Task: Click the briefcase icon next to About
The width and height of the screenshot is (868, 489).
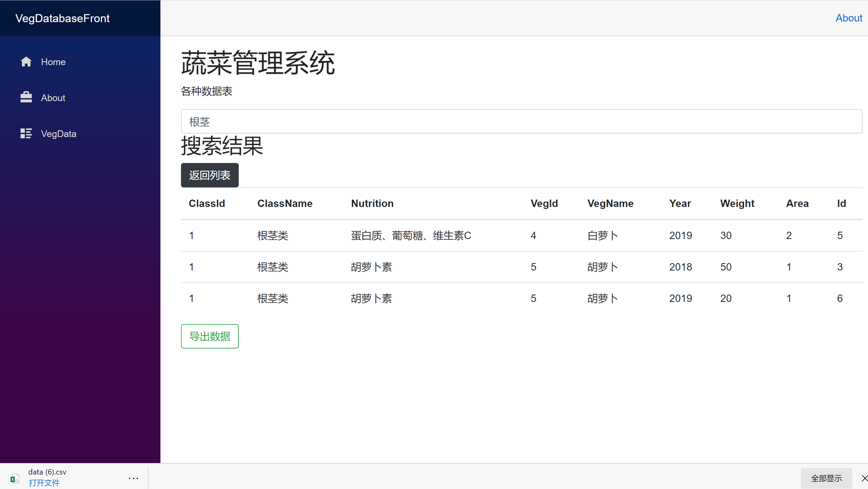Action: (26, 98)
